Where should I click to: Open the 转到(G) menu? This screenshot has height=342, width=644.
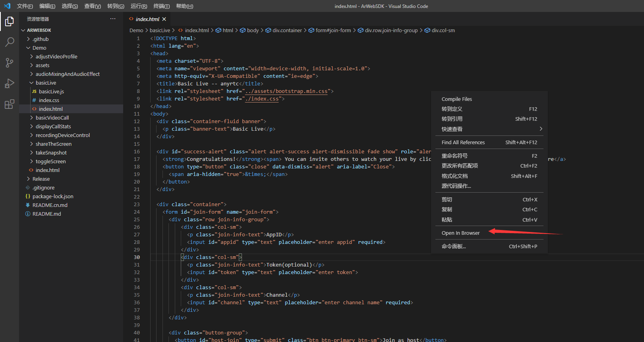pyautogui.click(x=116, y=6)
